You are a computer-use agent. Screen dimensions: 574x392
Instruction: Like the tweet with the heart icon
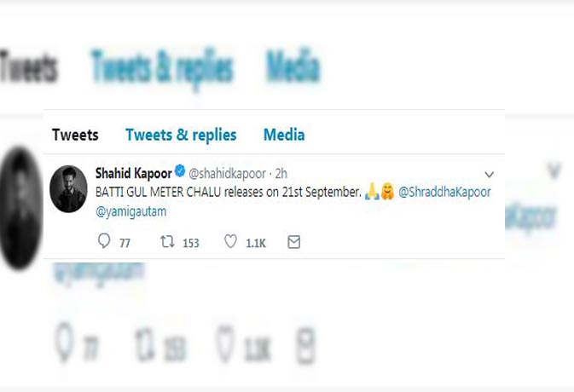(230, 242)
